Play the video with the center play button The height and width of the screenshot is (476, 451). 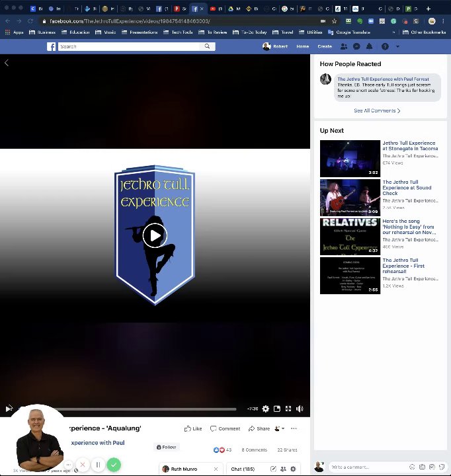155,235
